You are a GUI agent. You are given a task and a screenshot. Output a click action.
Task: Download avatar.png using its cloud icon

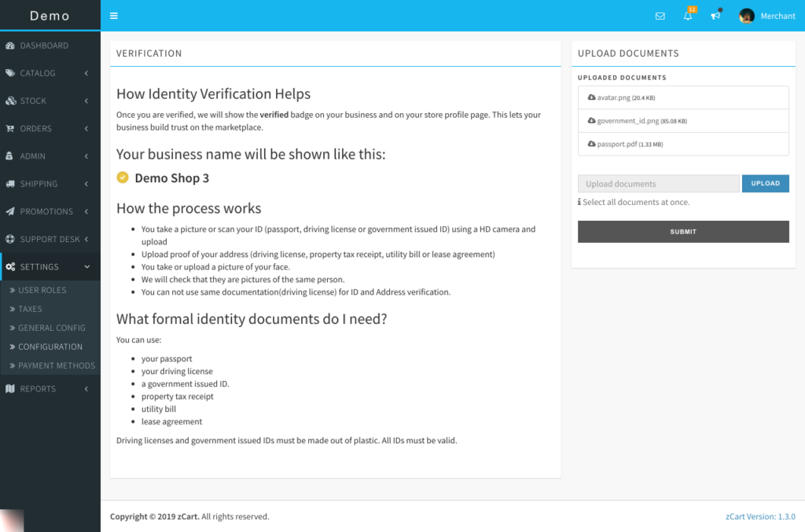coord(591,97)
